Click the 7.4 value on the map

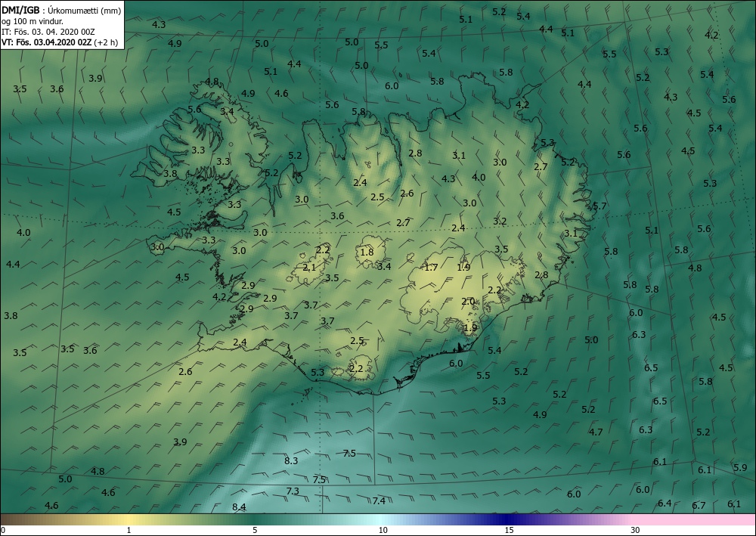click(379, 500)
